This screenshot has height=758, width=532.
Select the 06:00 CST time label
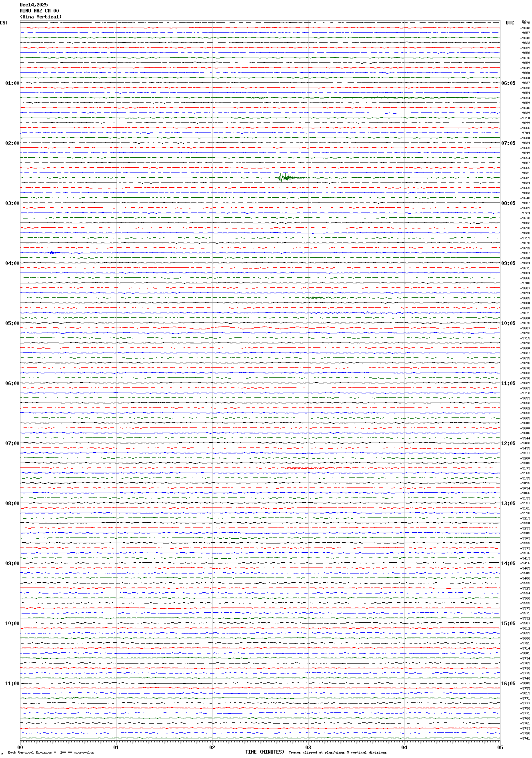click(x=12, y=383)
